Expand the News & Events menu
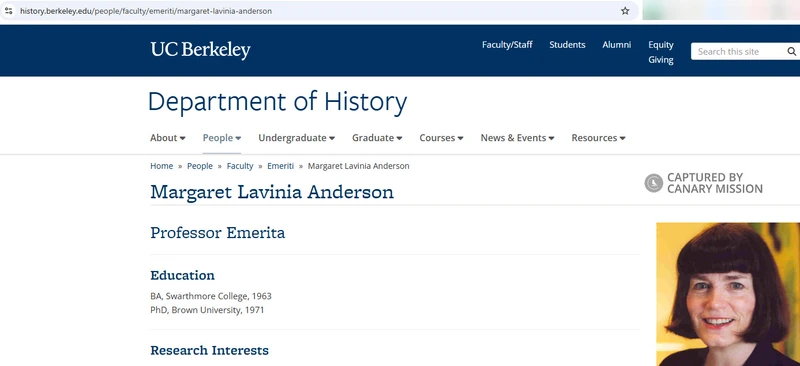The width and height of the screenshot is (800, 366). (x=517, y=138)
